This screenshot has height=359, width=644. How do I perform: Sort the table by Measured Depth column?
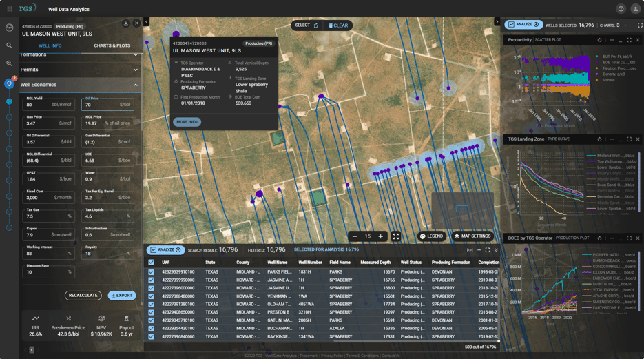[375, 262]
